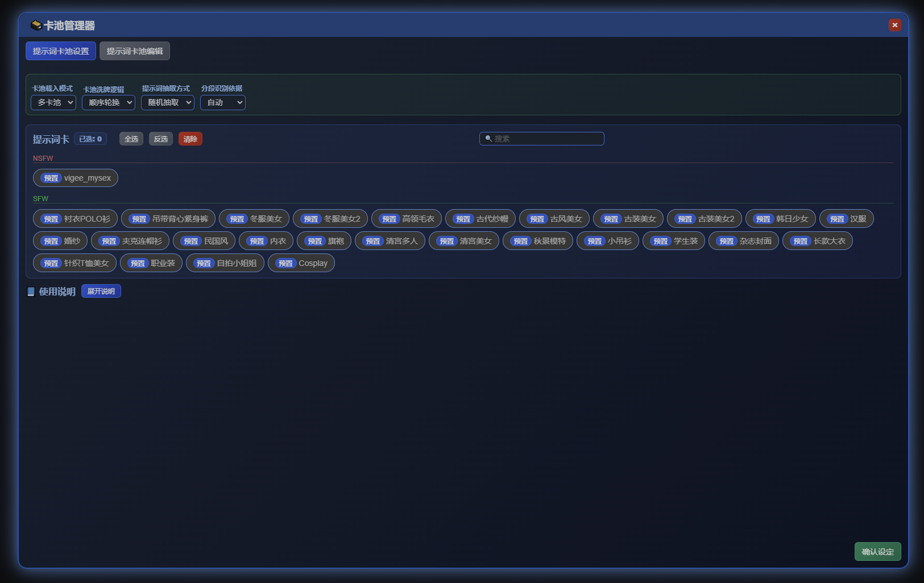The width and height of the screenshot is (924, 583).
Task: Select the 民国风 card
Action: tap(204, 241)
